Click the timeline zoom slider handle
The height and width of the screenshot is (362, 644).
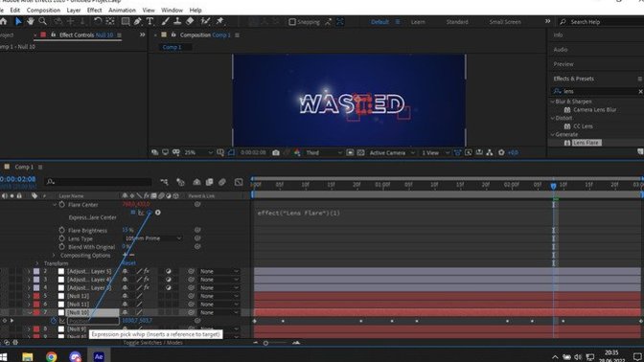[x=265, y=343]
